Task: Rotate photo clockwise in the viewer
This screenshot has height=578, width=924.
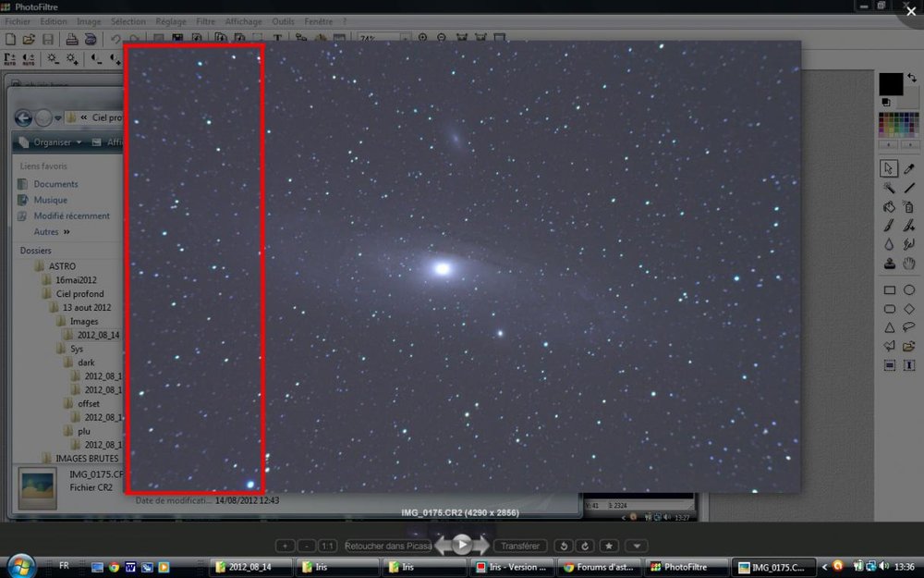Action: pyautogui.click(x=585, y=547)
